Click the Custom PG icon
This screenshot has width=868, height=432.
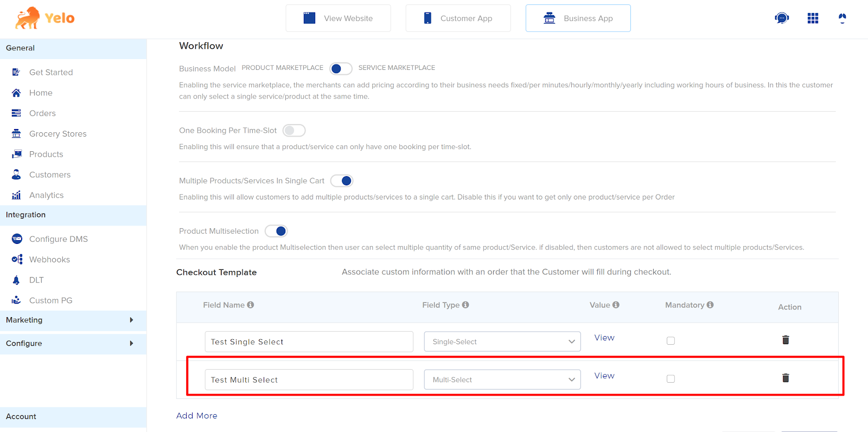tap(16, 300)
